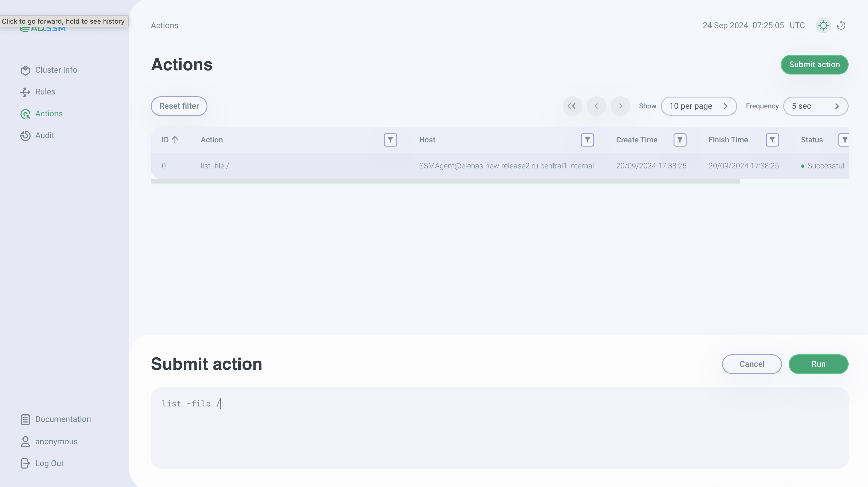Screen dimensions: 868x487
Task: Open the Finish Time filter icon
Action: point(772,140)
